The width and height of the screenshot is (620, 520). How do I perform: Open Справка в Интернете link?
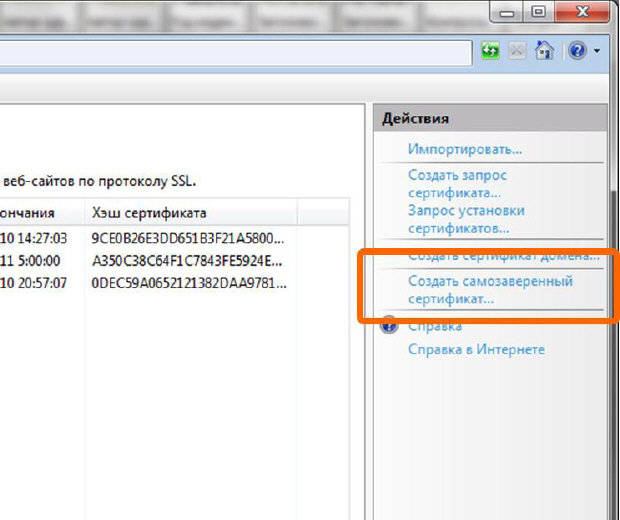[x=476, y=349]
